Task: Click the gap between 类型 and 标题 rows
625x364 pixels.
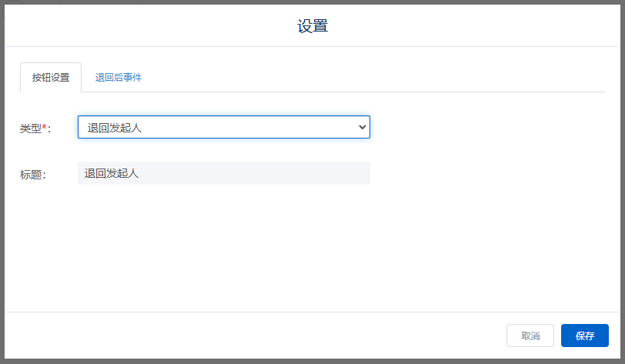Action: coord(223,150)
